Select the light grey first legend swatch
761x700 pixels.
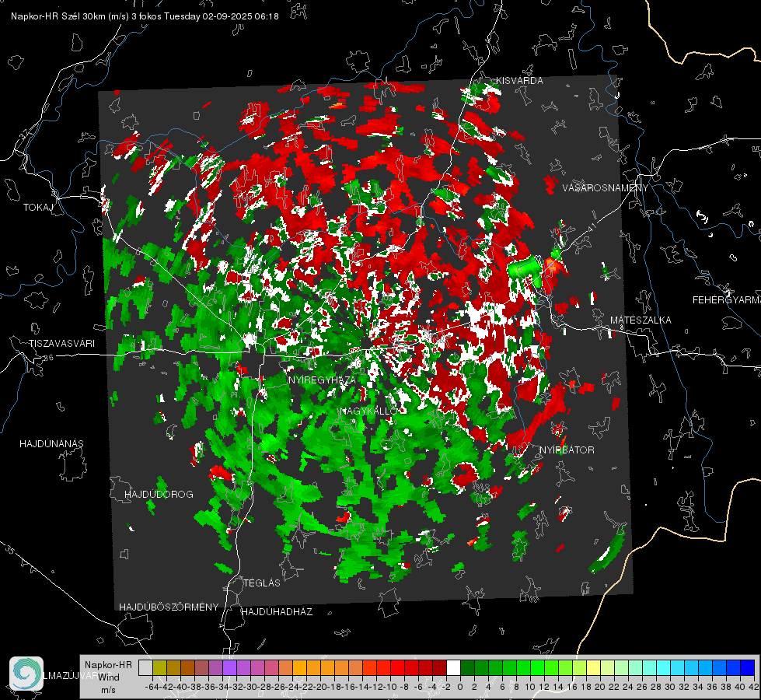pos(145,667)
